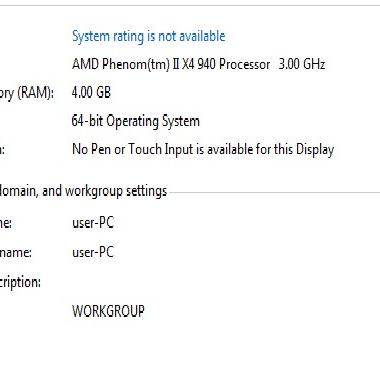Image resolution: width=380 pixels, height=380 pixels.
Task: Click the "(RAM):" memory label
Action: pos(35,93)
